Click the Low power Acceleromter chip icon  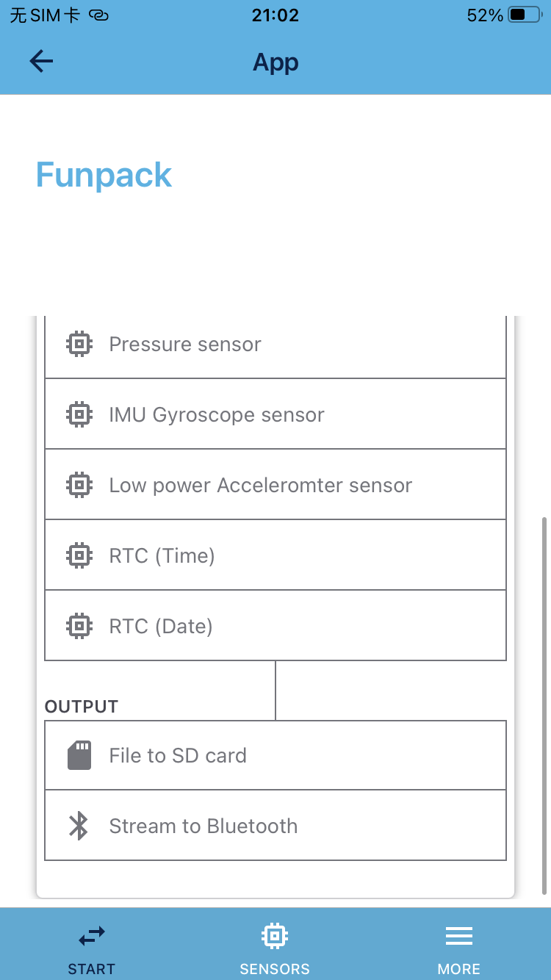[x=79, y=485]
